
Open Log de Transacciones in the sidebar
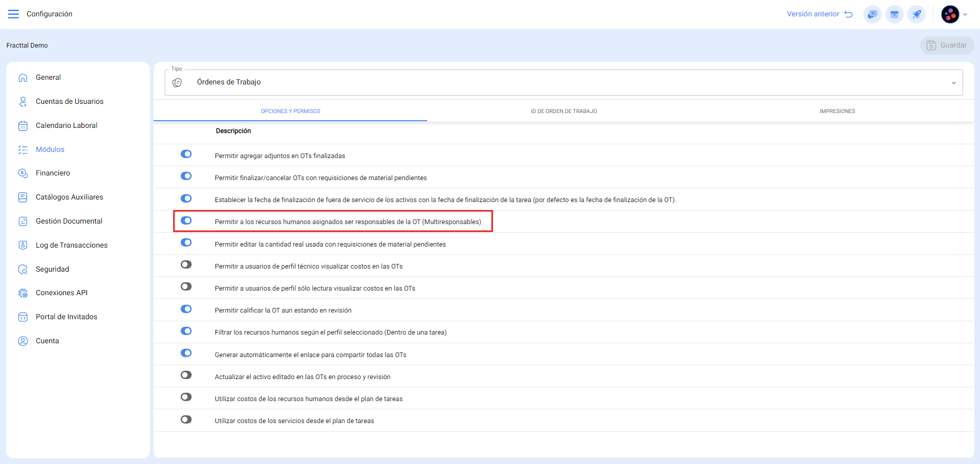(72, 245)
